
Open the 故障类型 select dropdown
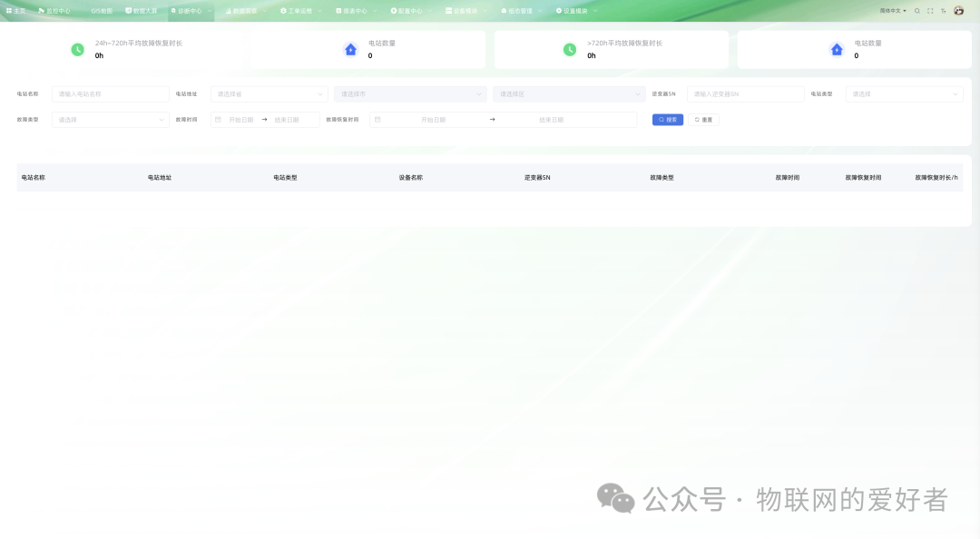(x=110, y=120)
